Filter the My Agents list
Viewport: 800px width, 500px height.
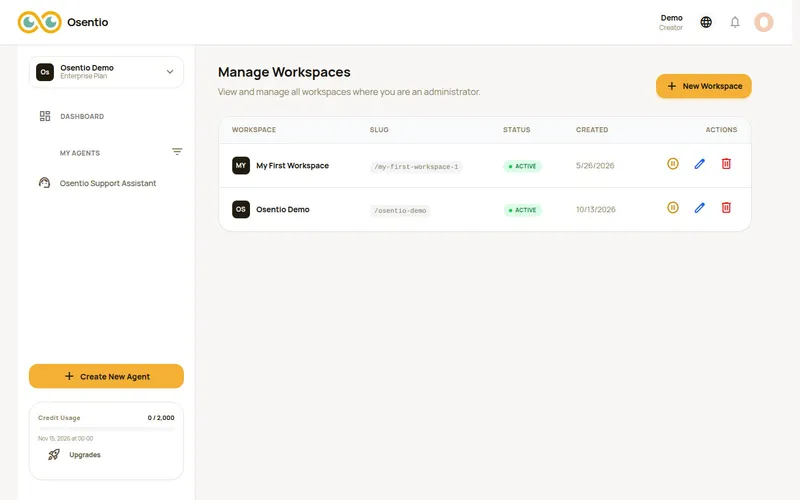point(177,152)
